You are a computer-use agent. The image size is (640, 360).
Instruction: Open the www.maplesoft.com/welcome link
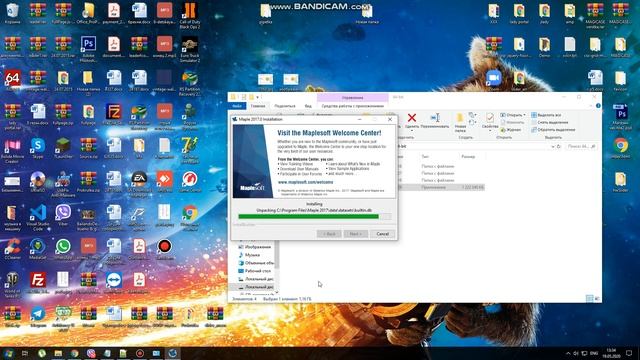[305, 182]
